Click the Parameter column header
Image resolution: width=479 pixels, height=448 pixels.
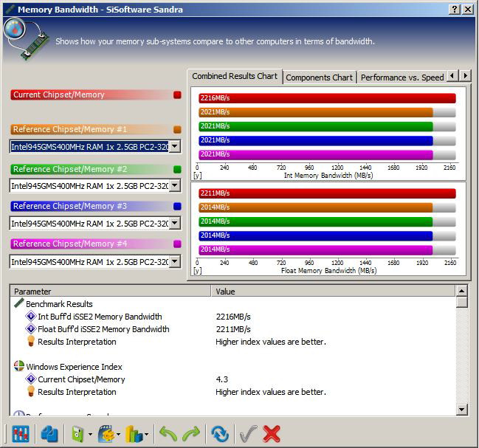point(110,292)
